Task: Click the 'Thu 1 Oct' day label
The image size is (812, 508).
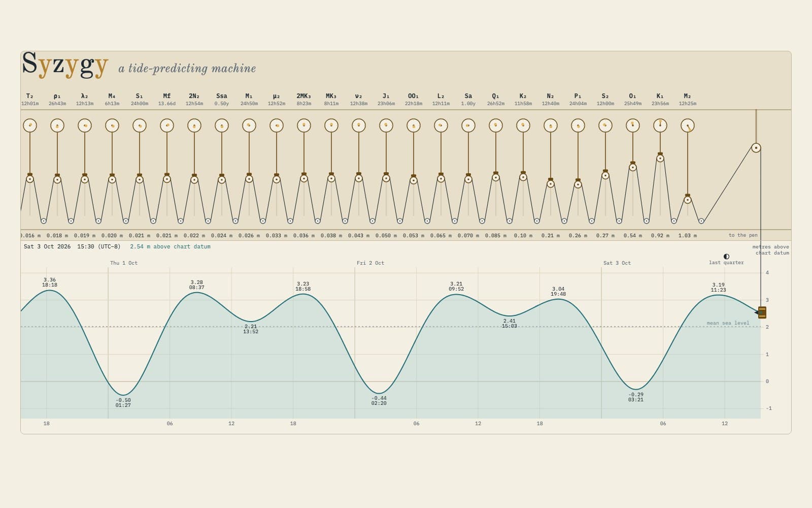Action: point(124,263)
